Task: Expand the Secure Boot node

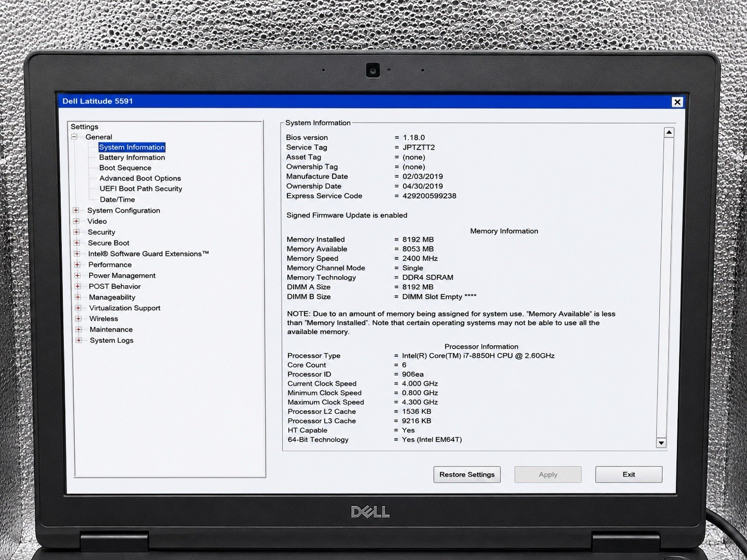Action: point(77,243)
